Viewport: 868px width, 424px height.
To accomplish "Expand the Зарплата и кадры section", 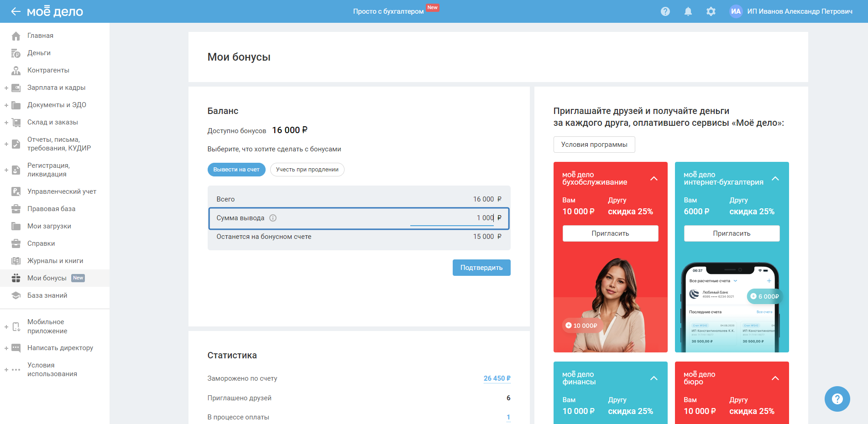I will [x=6, y=88].
